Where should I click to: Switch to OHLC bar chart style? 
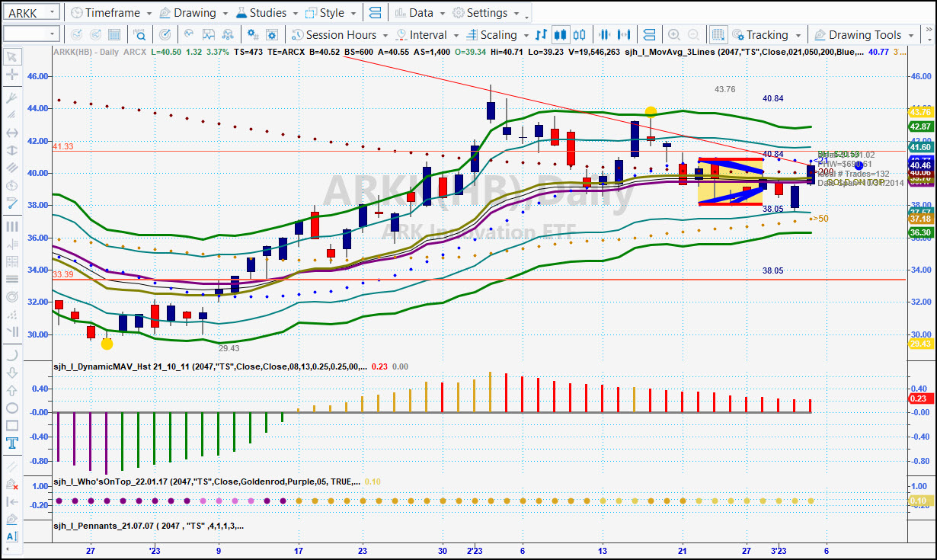(x=542, y=35)
